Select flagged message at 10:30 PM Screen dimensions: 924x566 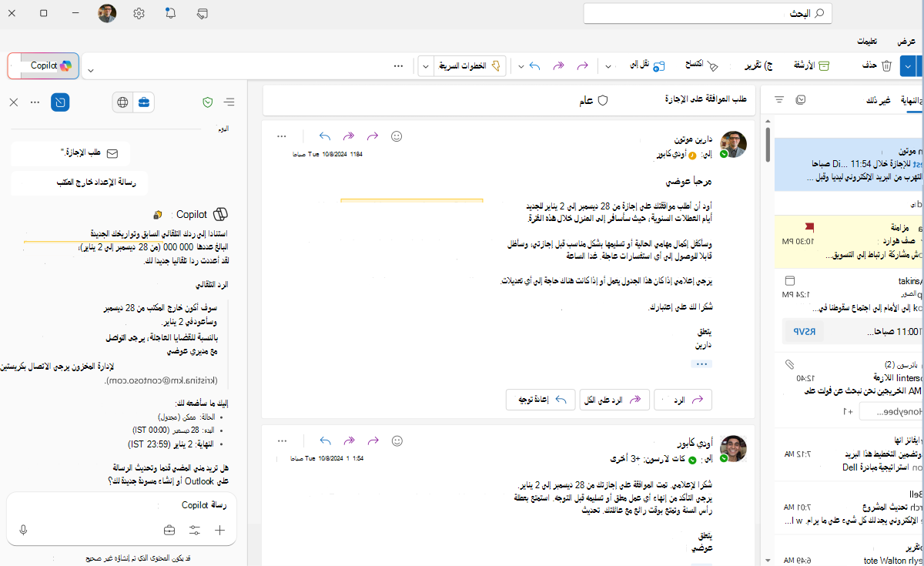849,240
